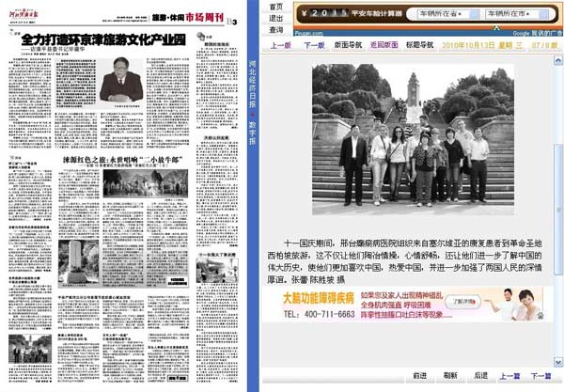564x392 pixels.
Task: Click scrollbar down arrow in article pane
Action: click(557, 362)
